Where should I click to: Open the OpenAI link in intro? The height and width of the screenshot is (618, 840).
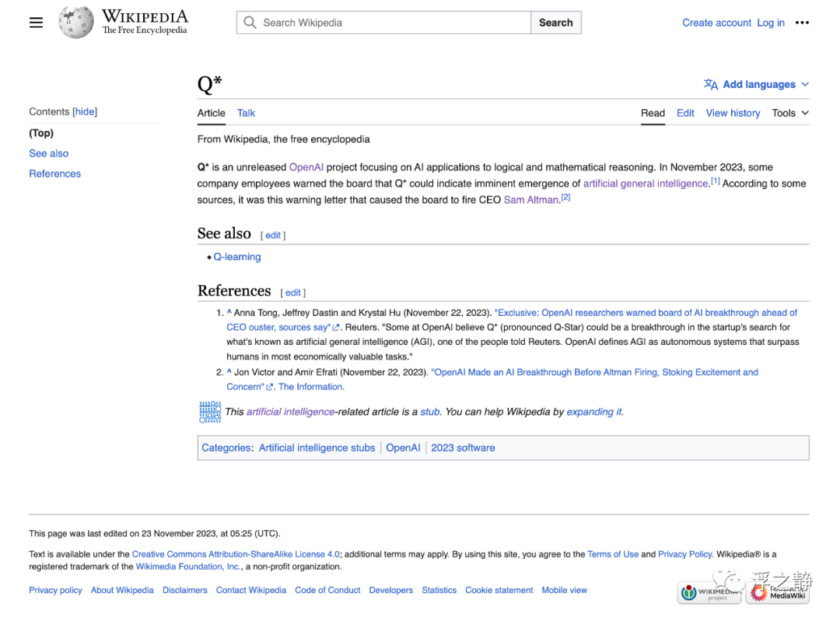point(306,167)
